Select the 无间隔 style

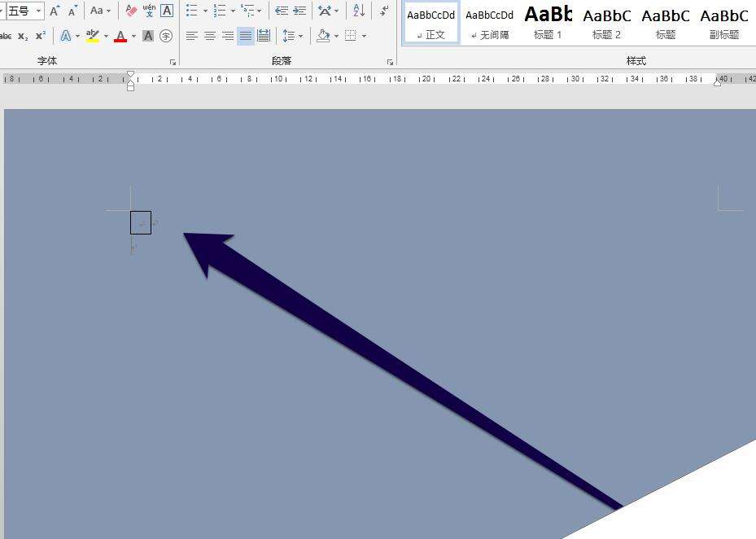click(490, 23)
